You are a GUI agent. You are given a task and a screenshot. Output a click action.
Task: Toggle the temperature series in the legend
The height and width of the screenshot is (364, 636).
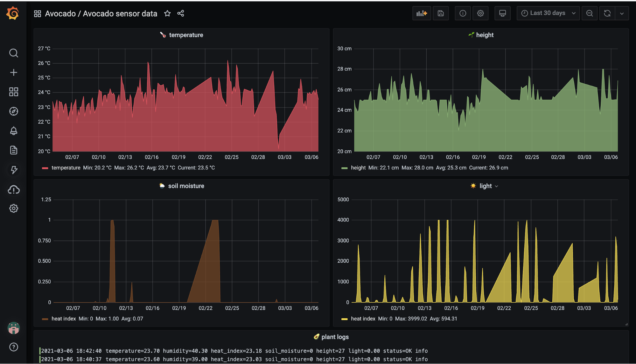pyautogui.click(x=66, y=168)
